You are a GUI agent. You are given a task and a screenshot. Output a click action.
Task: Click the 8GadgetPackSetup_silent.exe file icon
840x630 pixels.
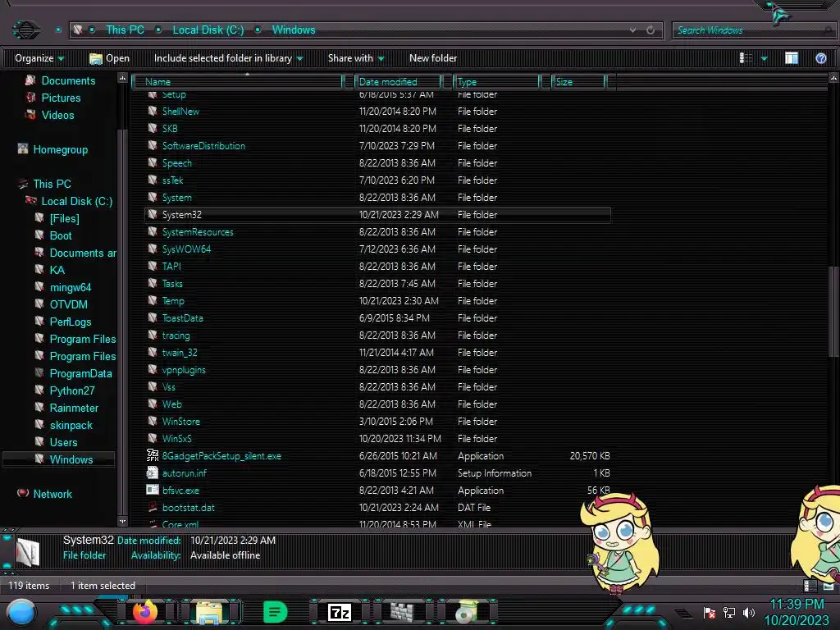(x=153, y=455)
